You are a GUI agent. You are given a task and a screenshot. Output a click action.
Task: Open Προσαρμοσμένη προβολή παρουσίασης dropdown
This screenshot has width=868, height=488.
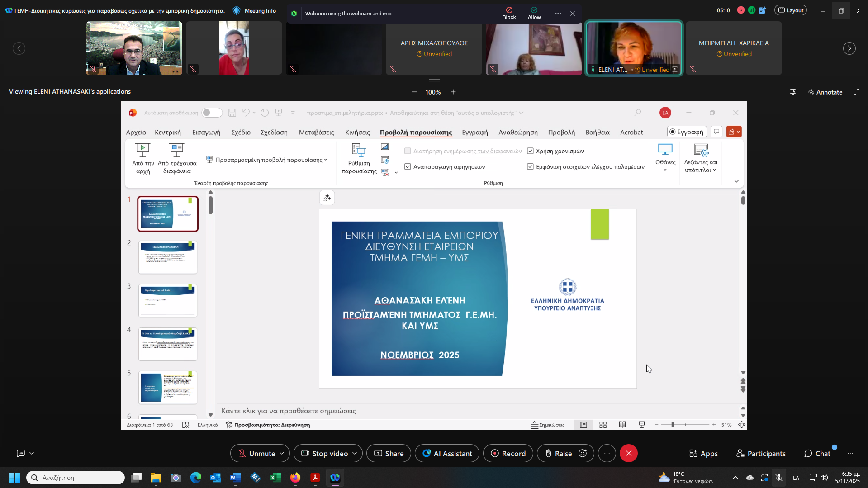coord(267,160)
